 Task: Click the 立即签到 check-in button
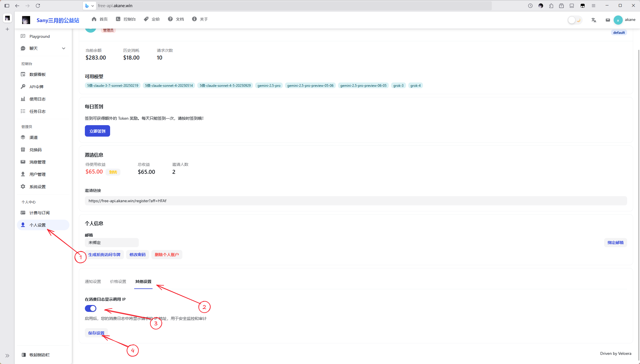pos(97,131)
